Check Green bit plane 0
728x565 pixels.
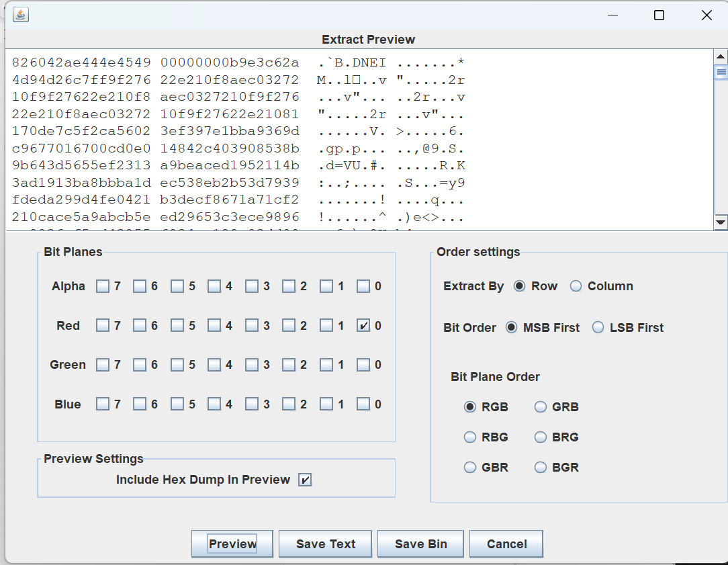[363, 365]
